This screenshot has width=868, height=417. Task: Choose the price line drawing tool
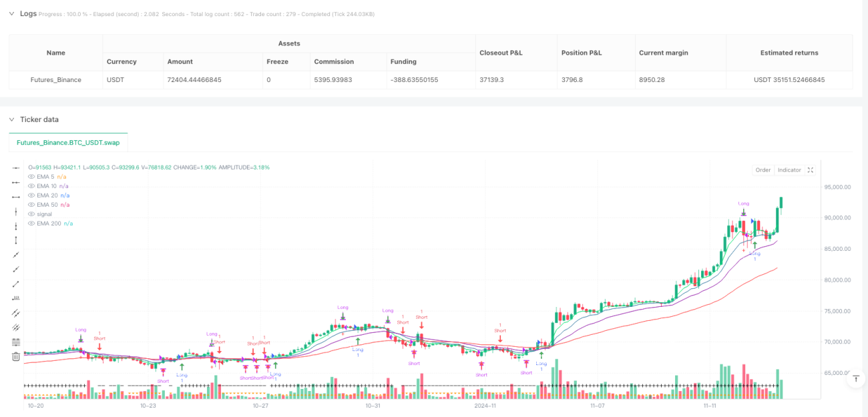[16, 298]
